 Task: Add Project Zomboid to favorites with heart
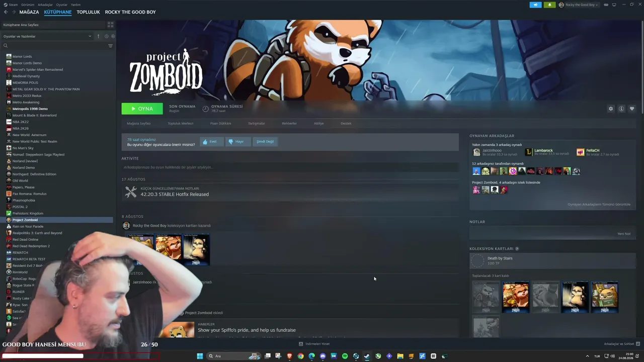coord(632,109)
